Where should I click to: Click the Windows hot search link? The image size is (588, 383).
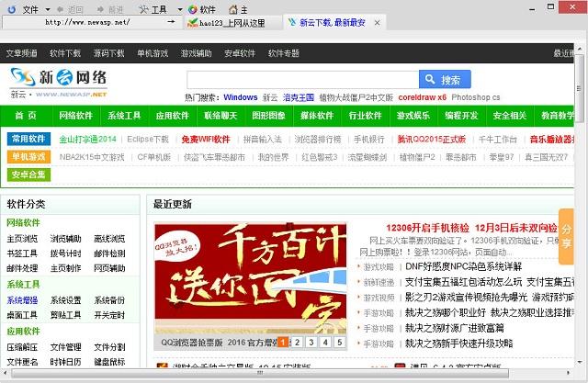(241, 97)
